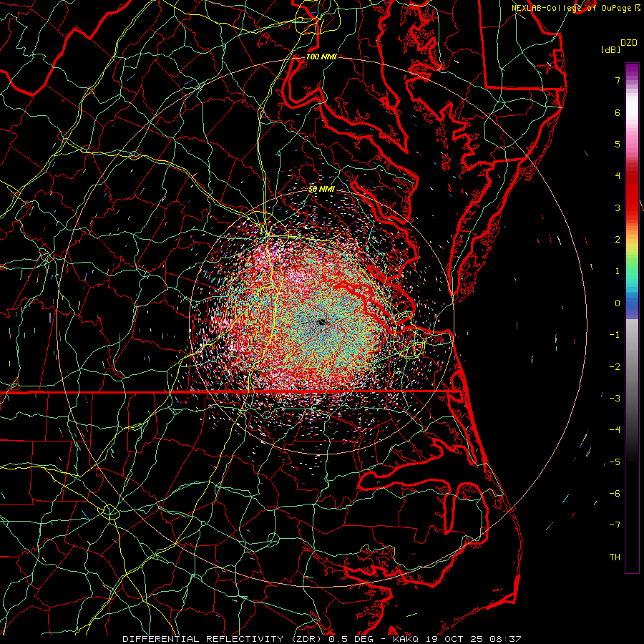Click the radar site center marker
Screen dimensions: 644x644
(x=322, y=322)
